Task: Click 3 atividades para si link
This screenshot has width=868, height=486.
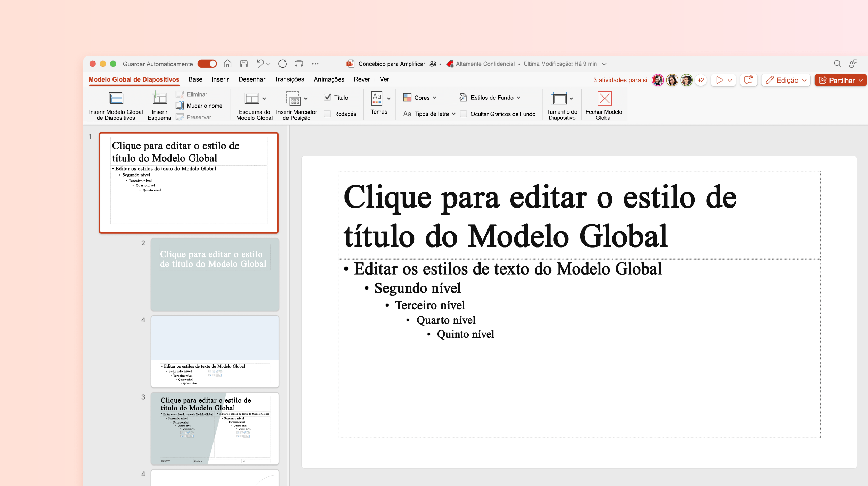Action: tap(620, 80)
